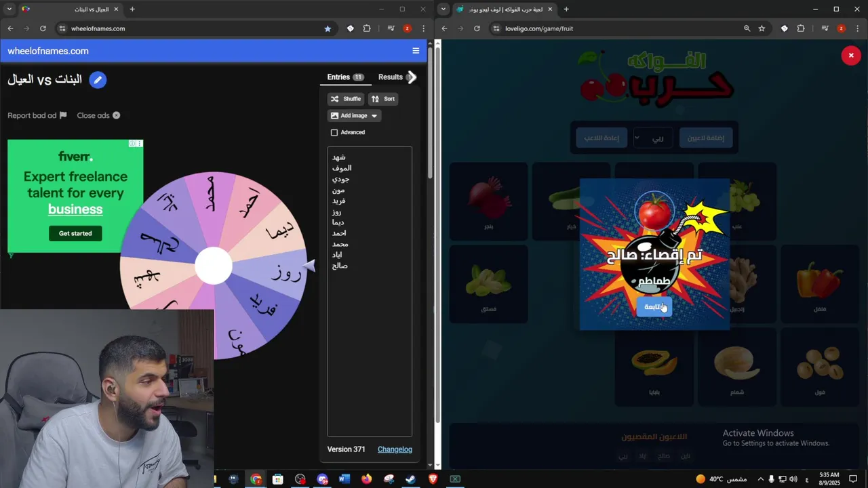868x488 pixels.
Task: Switch to the Results tab
Action: point(391,77)
